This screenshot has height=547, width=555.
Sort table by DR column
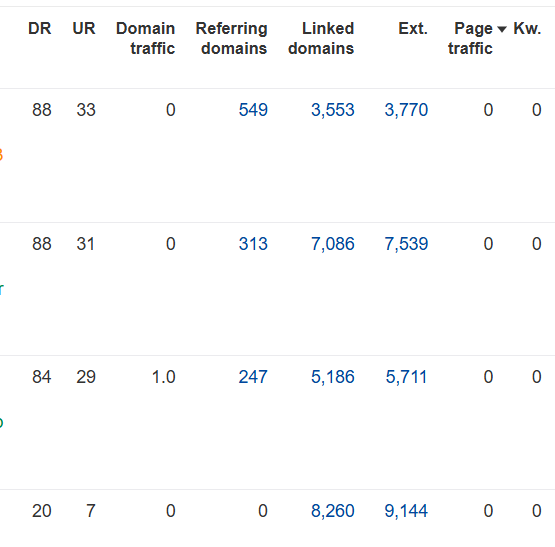pyautogui.click(x=40, y=28)
